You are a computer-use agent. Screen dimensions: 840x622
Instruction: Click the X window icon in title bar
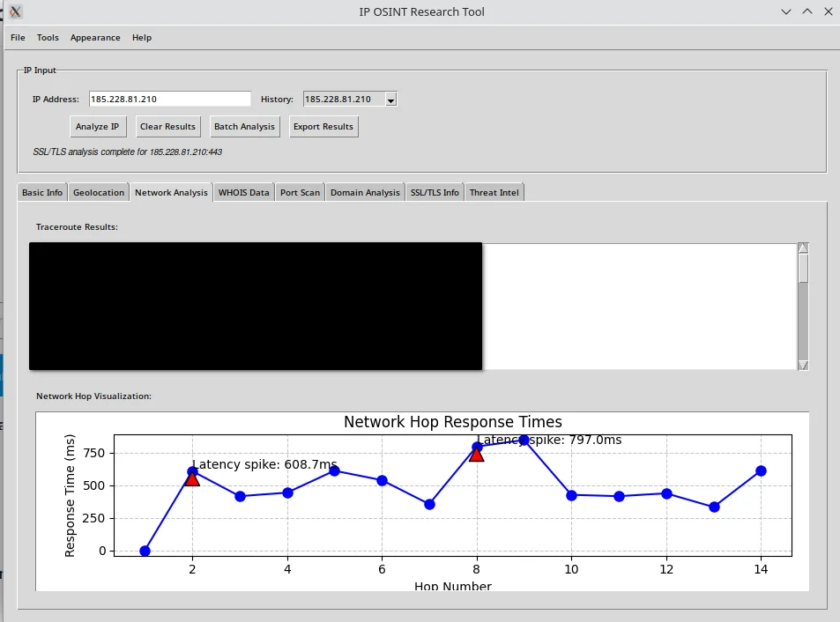[x=16, y=11]
